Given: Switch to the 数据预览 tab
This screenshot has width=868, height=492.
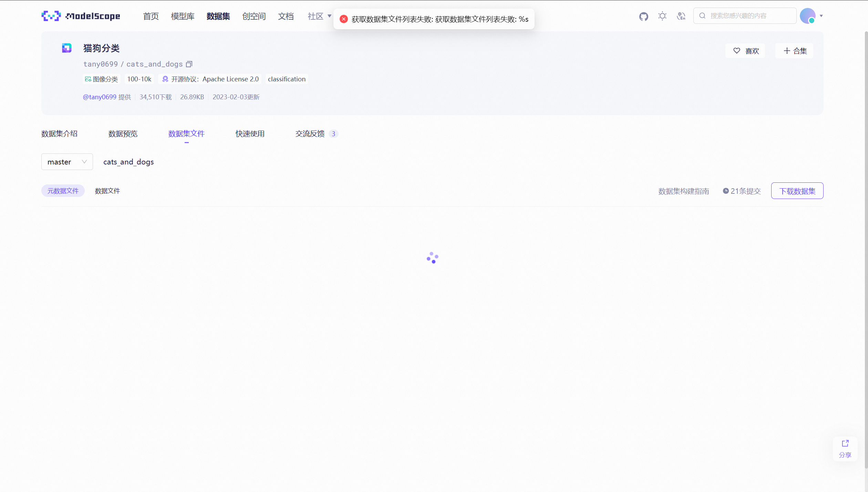Looking at the screenshot, I should coord(123,134).
